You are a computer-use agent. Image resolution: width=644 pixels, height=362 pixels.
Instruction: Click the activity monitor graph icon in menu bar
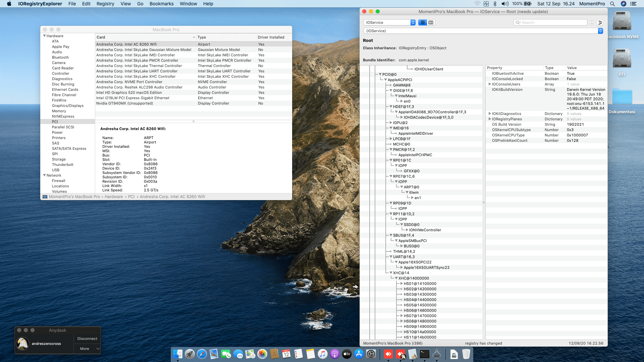pos(486,4)
